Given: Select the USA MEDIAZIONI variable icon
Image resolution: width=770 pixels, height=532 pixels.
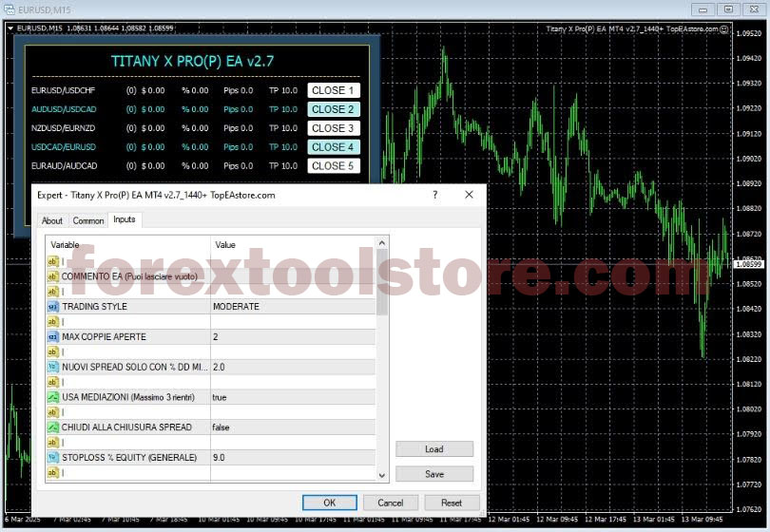Looking at the screenshot, I should 53,397.
